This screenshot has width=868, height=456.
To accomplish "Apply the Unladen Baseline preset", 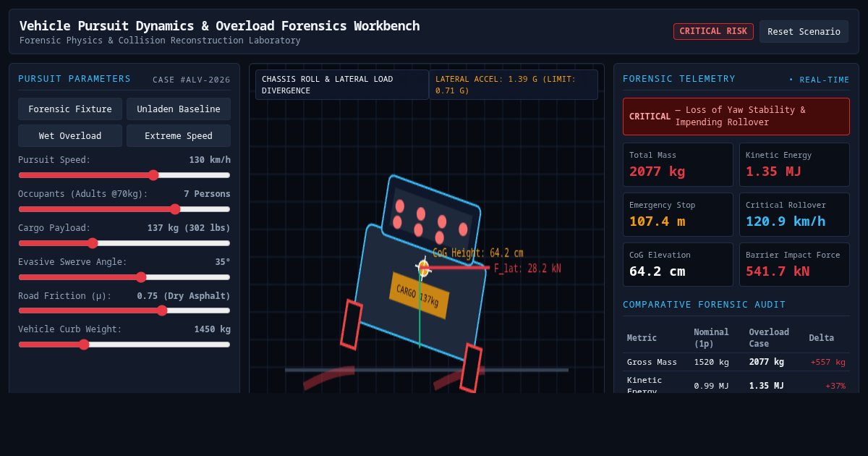I will click(179, 109).
